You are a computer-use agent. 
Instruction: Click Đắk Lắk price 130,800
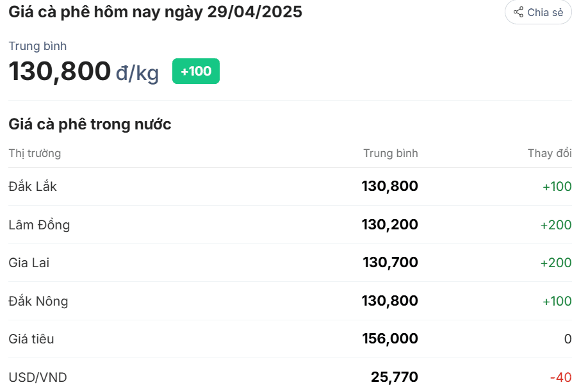click(389, 186)
